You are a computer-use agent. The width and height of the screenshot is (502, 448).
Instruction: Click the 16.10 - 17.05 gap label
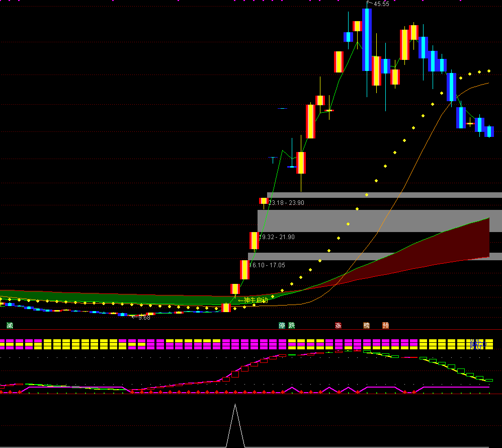[x=268, y=265]
